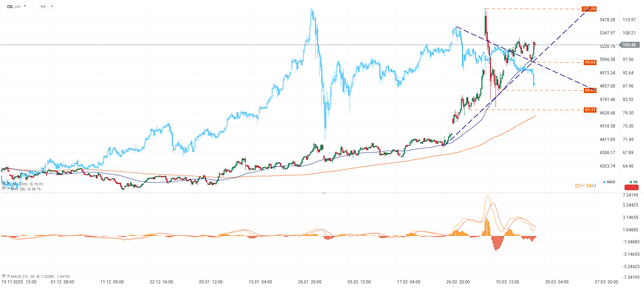Image resolution: width=644 pixels, height=288 pixels.
Task: Toggle GOLD series visibility in the legend
Action: pos(611,182)
